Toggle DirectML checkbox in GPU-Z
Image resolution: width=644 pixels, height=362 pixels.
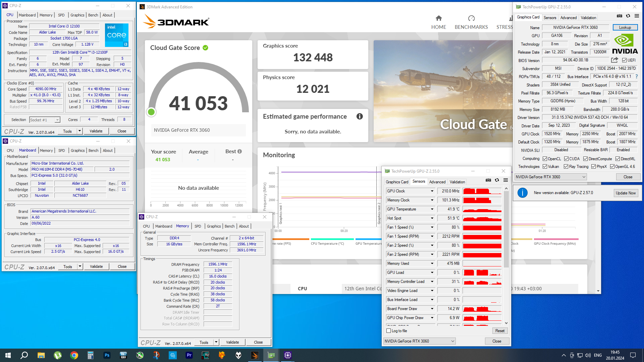[618, 159]
